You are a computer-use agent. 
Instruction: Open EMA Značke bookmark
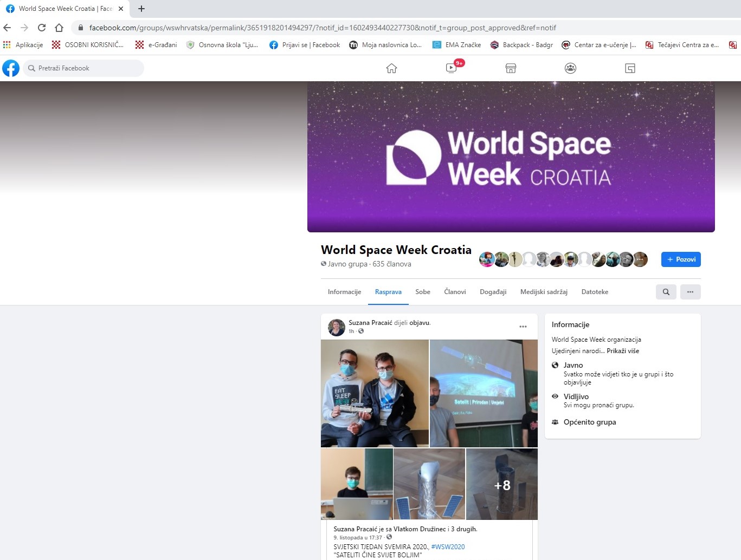click(456, 45)
